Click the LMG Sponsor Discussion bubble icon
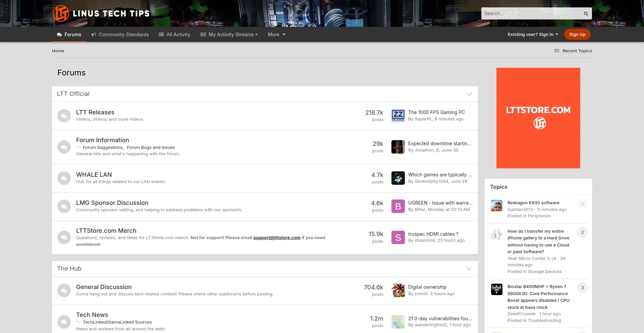644x333 pixels. pyautogui.click(x=64, y=206)
